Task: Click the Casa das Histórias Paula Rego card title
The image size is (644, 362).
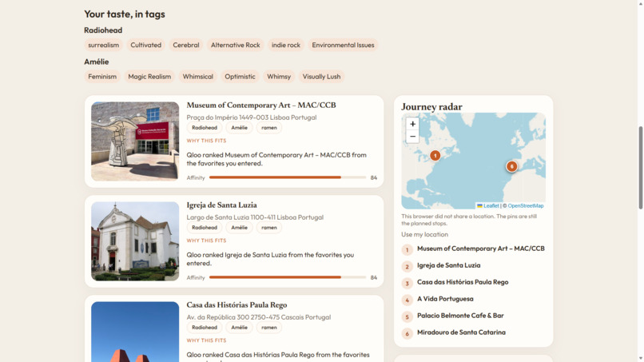Action: pos(237,305)
